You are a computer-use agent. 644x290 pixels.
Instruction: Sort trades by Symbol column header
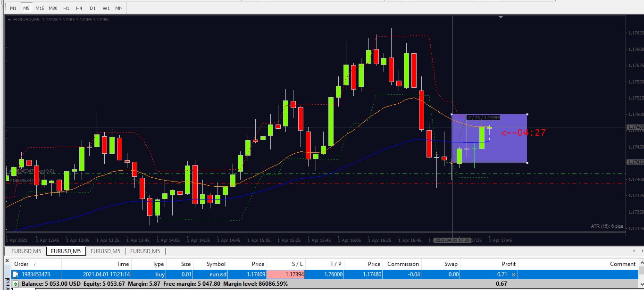click(x=210, y=264)
